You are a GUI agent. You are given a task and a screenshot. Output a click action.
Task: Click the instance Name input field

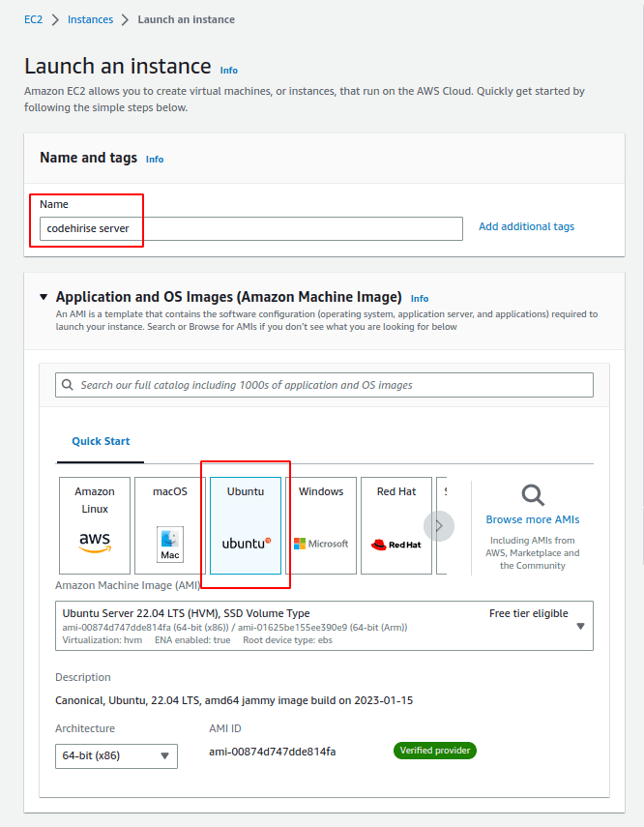(251, 228)
